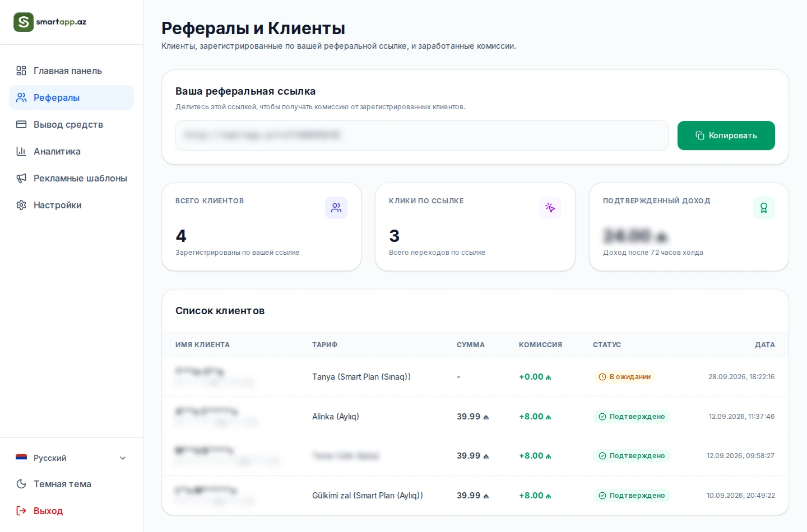Click the link clicks count 3
This screenshot has width=807, height=532.
pos(395,236)
